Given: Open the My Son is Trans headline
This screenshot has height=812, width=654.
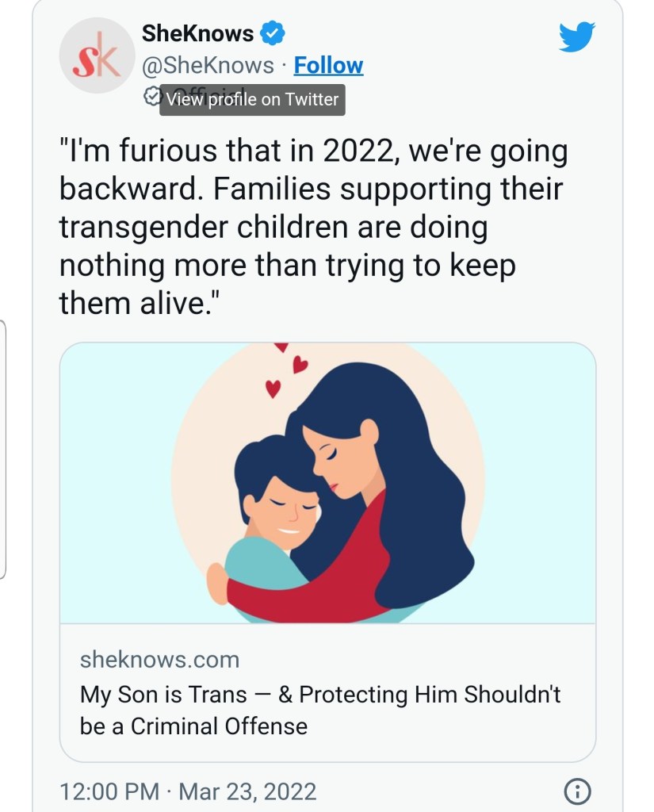Looking at the screenshot, I should (320, 695).
